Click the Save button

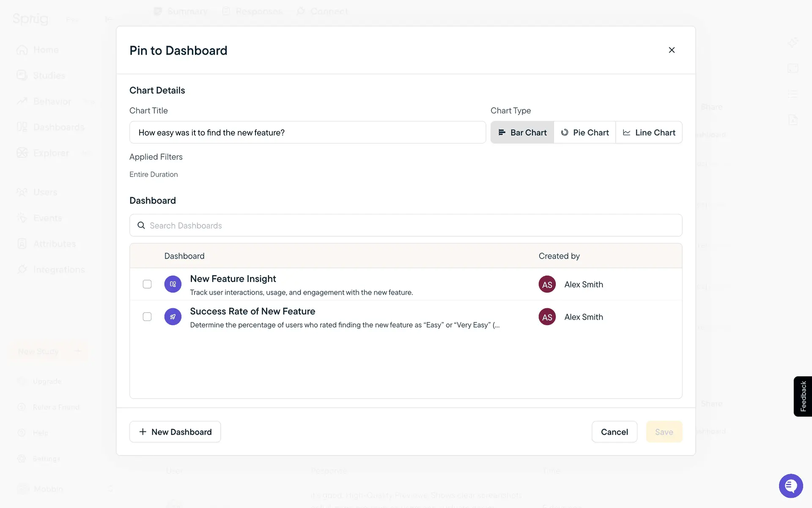tap(664, 432)
